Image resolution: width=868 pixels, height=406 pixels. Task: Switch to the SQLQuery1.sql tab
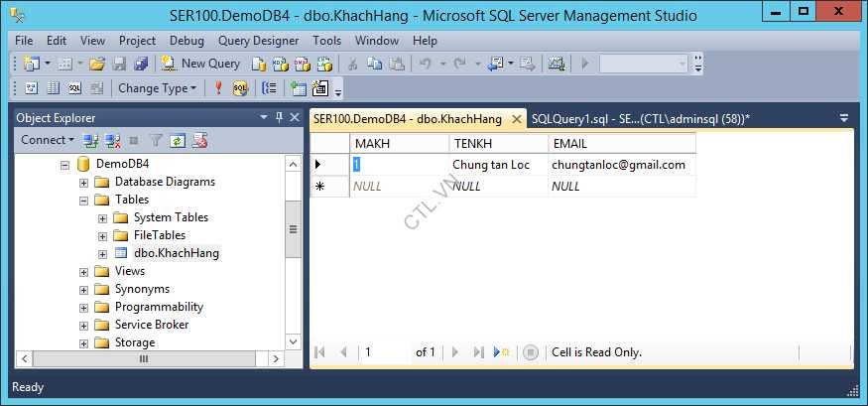(x=640, y=118)
